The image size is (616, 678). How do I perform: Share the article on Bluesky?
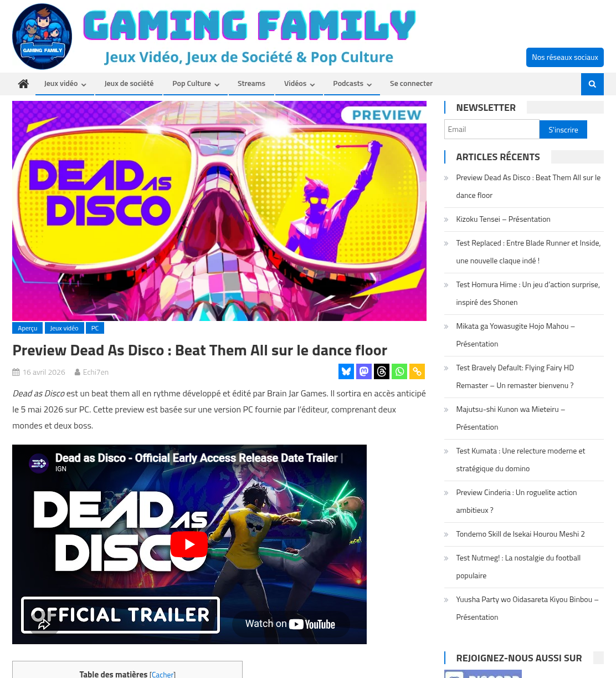tap(346, 371)
